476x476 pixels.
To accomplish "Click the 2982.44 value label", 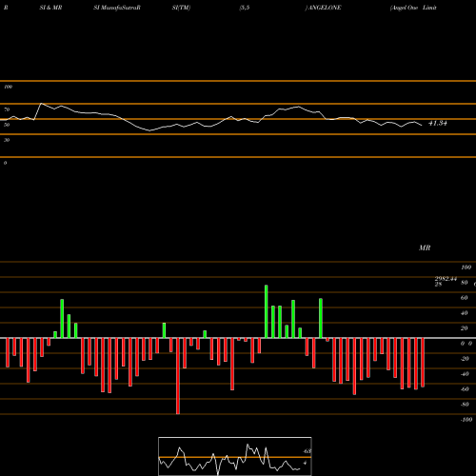I will tap(446, 279).
